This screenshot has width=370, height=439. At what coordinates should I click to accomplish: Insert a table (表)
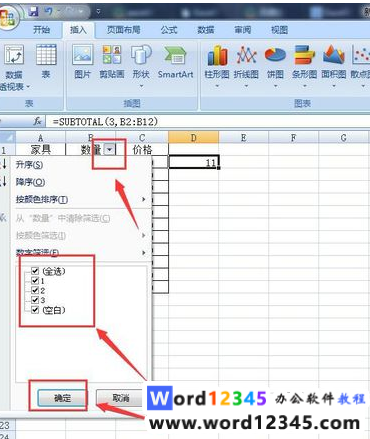(46, 62)
